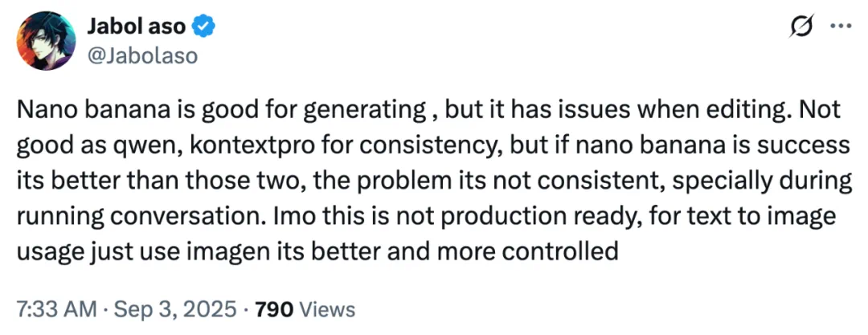Image resolution: width=868 pixels, height=335 pixels.
Task: Click the word Views in the footer
Action: pyautogui.click(x=328, y=309)
